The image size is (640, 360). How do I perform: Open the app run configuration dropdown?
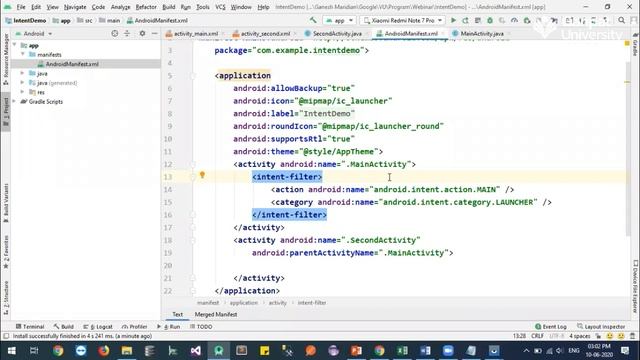coord(339,20)
